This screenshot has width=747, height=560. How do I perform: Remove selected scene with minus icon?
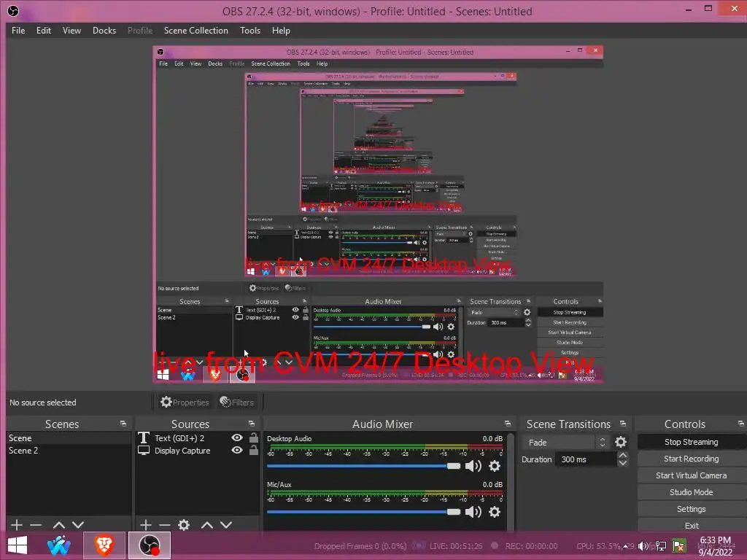coord(36,525)
